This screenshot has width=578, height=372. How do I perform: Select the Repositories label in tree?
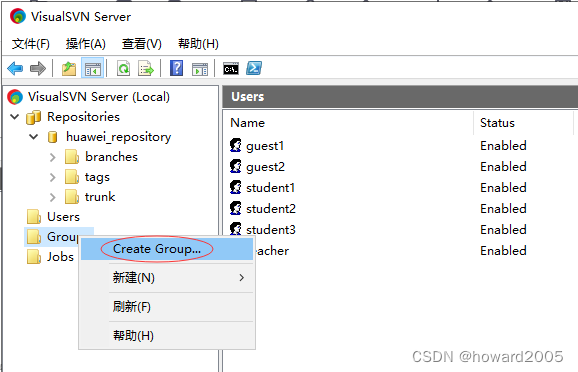83,117
